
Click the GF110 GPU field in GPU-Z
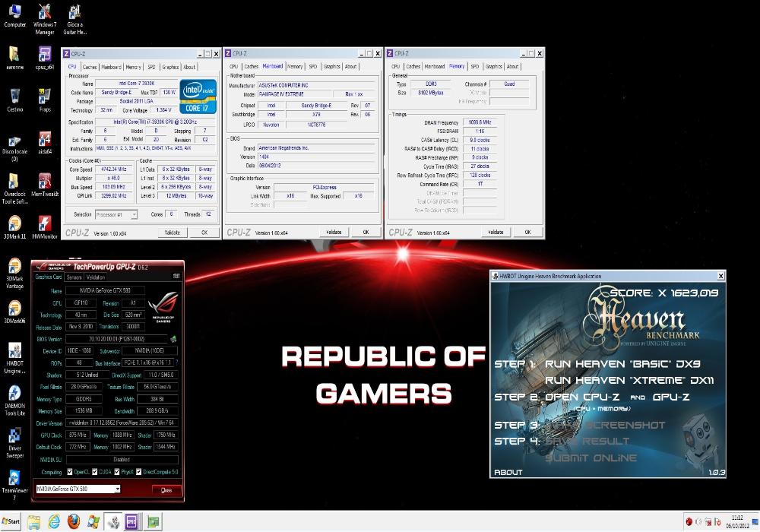click(x=81, y=302)
